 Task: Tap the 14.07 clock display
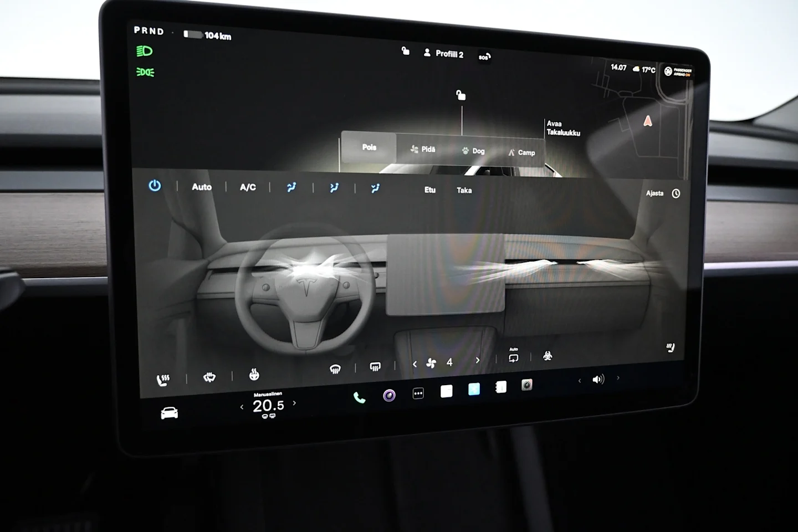[x=618, y=67]
